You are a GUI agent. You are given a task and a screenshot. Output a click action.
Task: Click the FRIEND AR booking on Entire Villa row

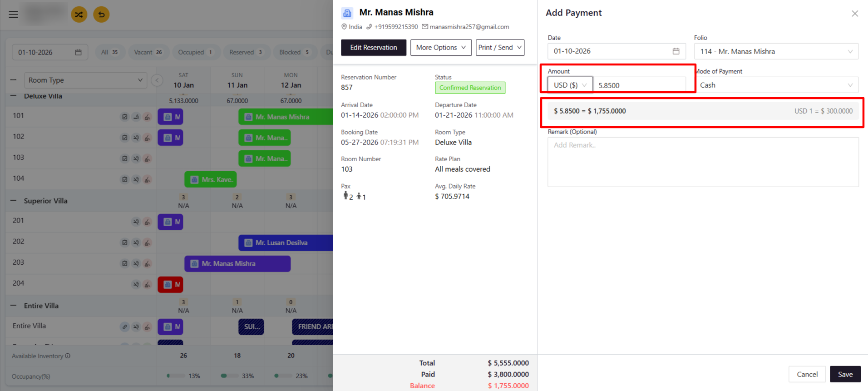coord(312,327)
